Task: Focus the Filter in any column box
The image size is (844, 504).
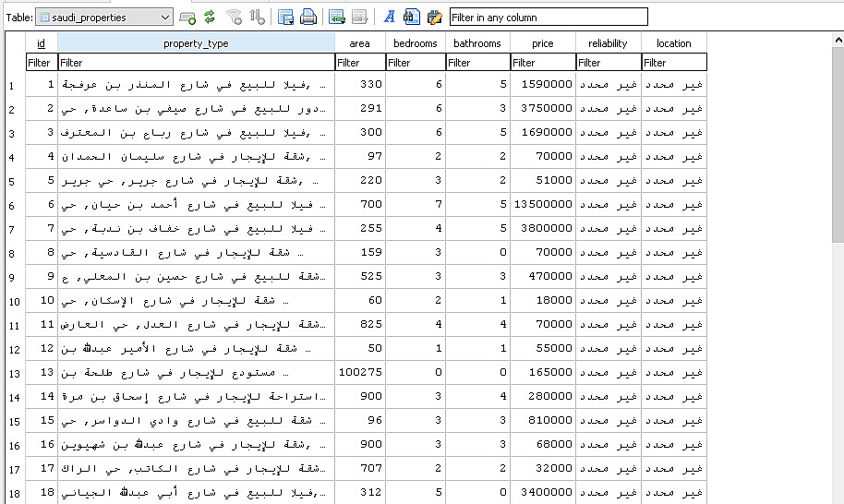Action: 549,18
